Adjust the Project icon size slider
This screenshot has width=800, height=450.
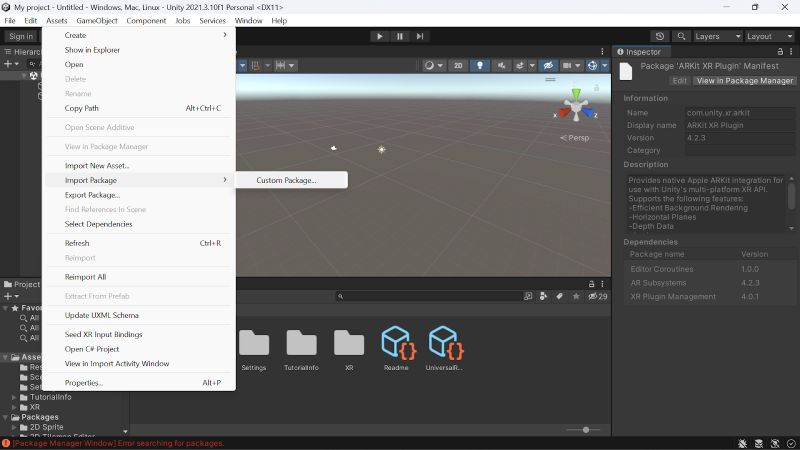point(586,430)
